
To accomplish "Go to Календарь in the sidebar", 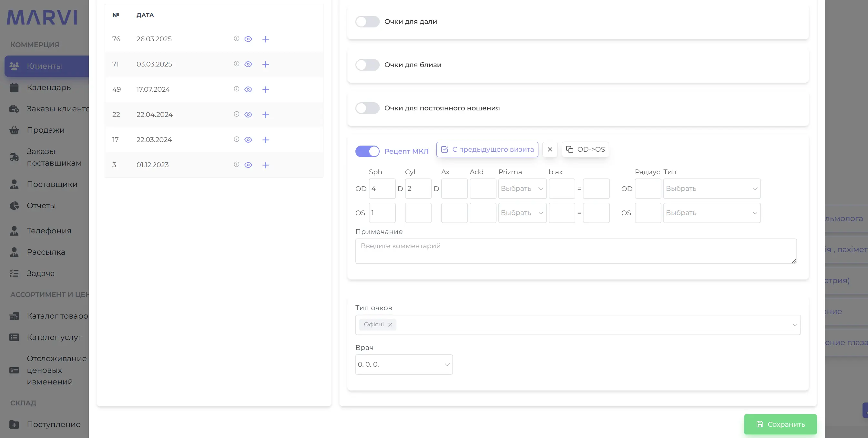I will (x=48, y=87).
